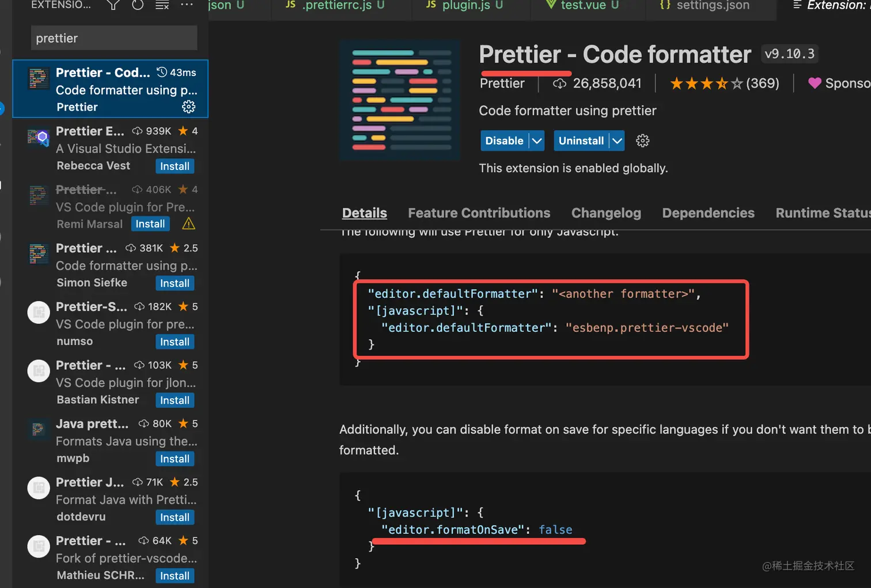Viewport: 871px width, 588px height.
Task: Open the Details tab
Action: [365, 213]
